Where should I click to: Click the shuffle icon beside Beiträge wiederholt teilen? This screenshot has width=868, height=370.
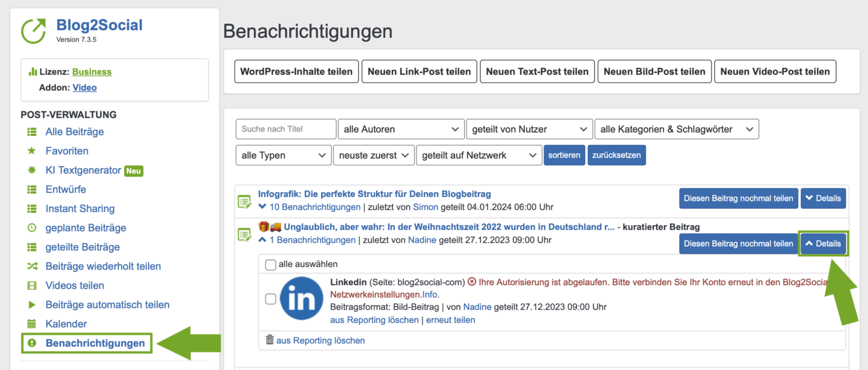tap(32, 266)
